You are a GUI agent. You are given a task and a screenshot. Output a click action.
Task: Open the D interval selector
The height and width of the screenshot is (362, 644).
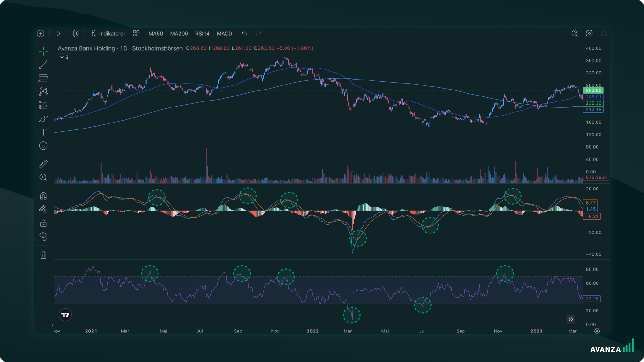pos(58,34)
